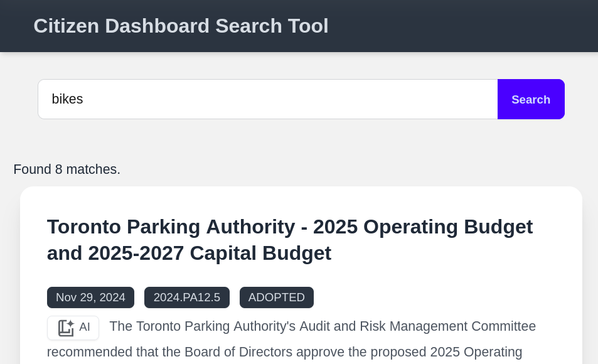Click the "Found 8 matches." text
Viewport: 598px width, 364px height.
coord(67,169)
